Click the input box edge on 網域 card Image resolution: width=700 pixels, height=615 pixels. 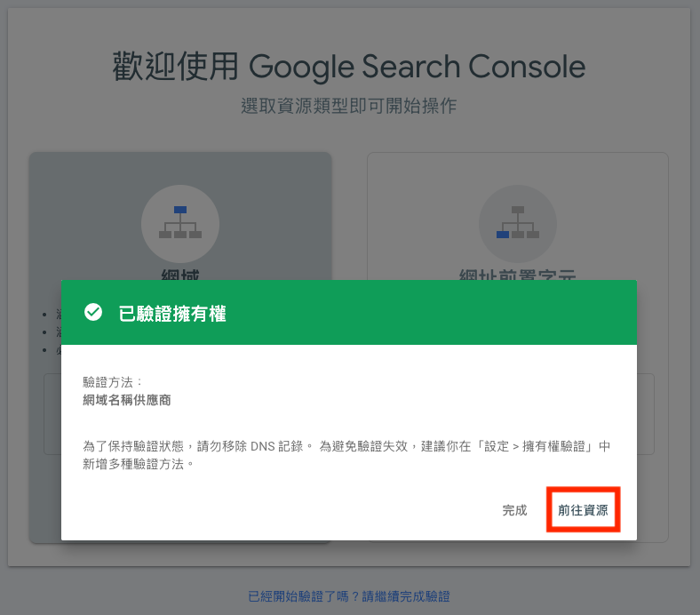pos(52,414)
